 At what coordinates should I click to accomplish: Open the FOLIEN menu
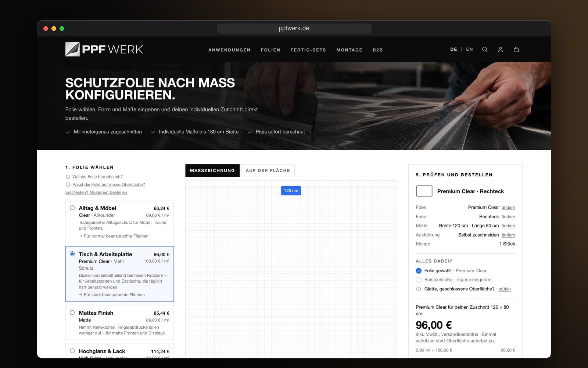point(270,50)
